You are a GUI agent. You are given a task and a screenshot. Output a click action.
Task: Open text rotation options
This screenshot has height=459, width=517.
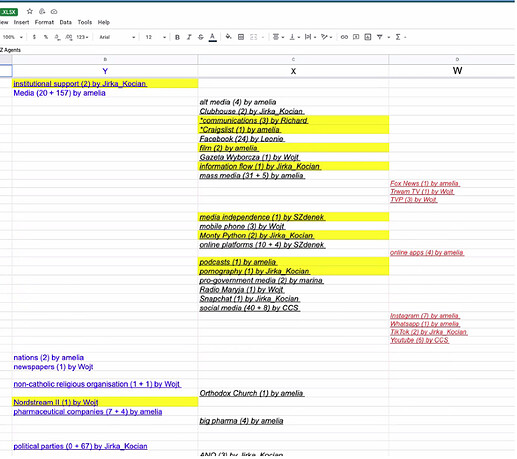coord(326,37)
